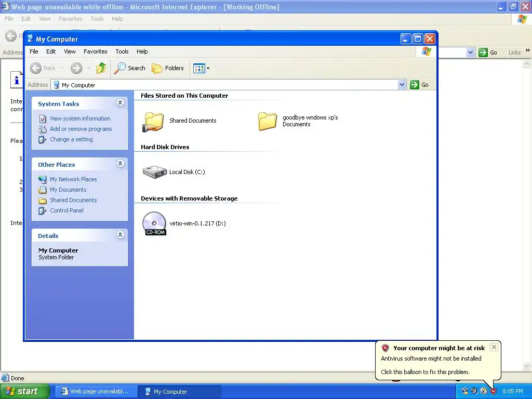Image resolution: width=532 pixels, height=399 pixels.
Task: Go up one folder level in My Computer
Action: pos(101,68)
